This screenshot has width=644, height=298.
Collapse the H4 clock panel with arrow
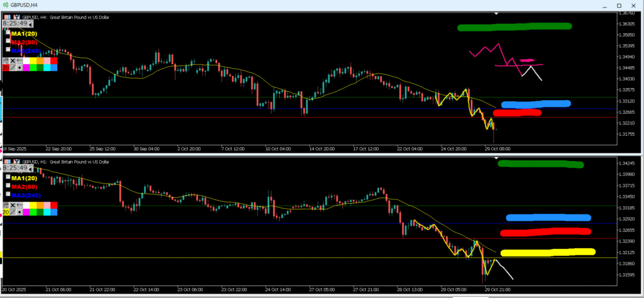click(30, 25)
